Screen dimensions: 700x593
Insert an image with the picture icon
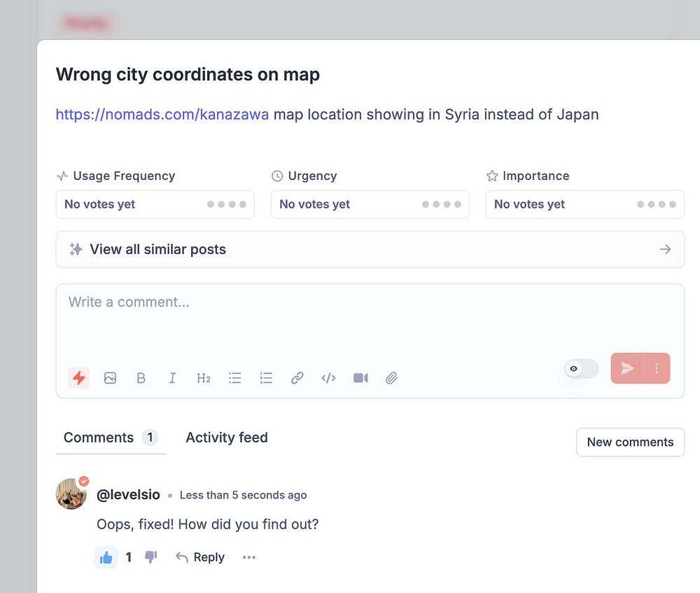(110, 378)
